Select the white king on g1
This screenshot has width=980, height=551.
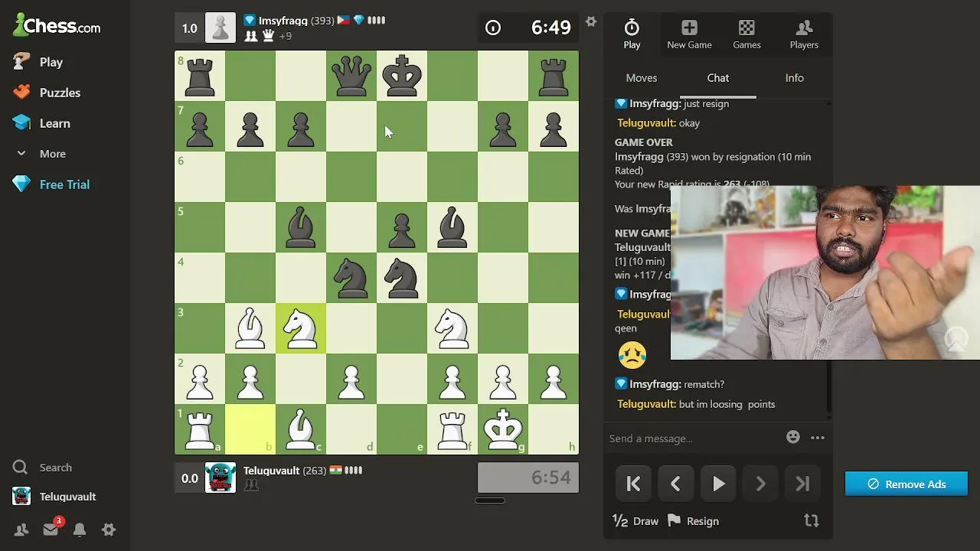pos(503,429)
